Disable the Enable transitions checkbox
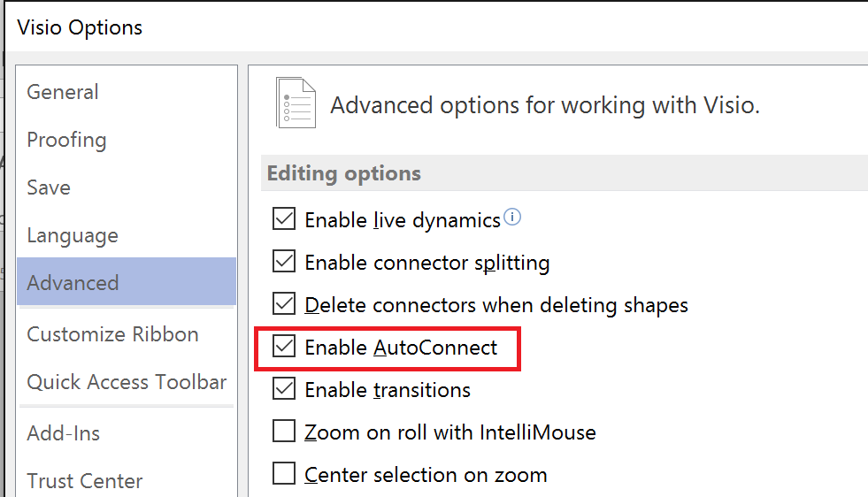The image size is (868, 497). tap(284, 389)
